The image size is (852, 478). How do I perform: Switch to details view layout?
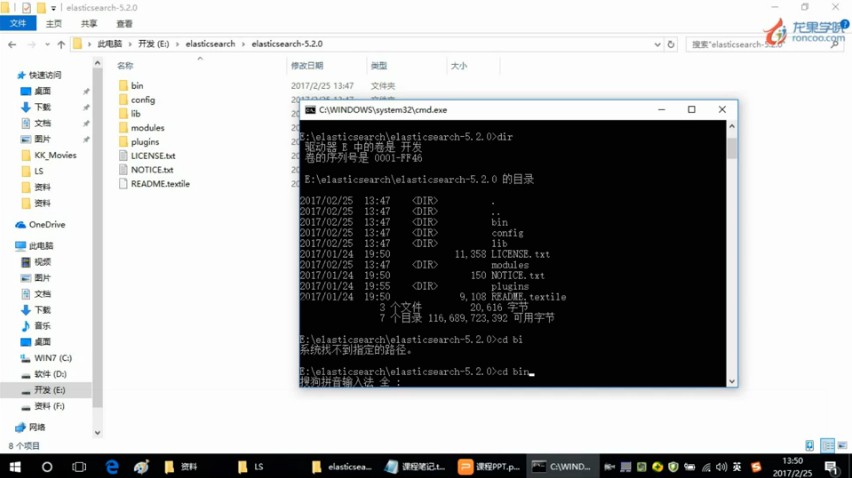(x=828, y=445)
